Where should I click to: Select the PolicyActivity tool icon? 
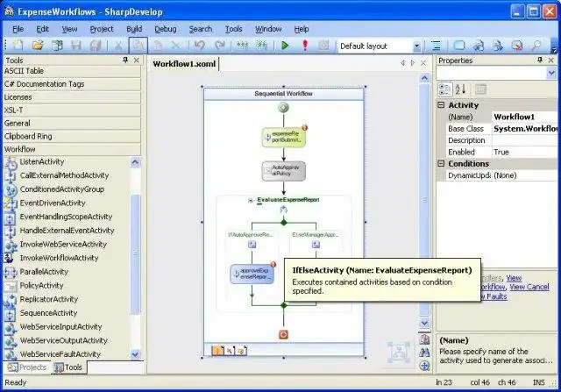[x=11, y=286]
